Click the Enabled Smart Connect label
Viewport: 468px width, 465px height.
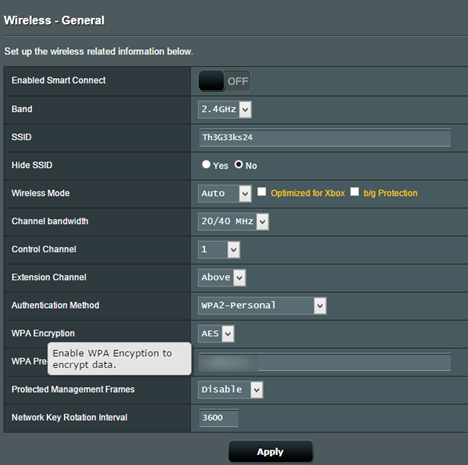tap(59, 80)
